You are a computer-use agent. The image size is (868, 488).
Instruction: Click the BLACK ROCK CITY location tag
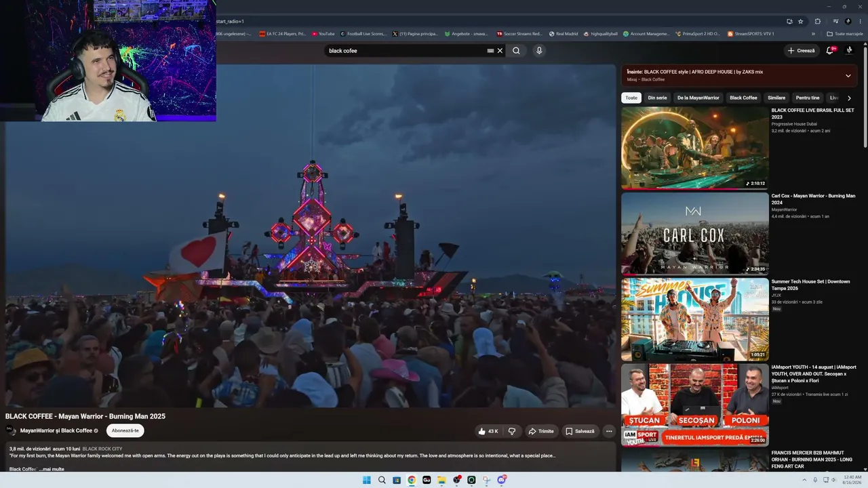[102, 449]
